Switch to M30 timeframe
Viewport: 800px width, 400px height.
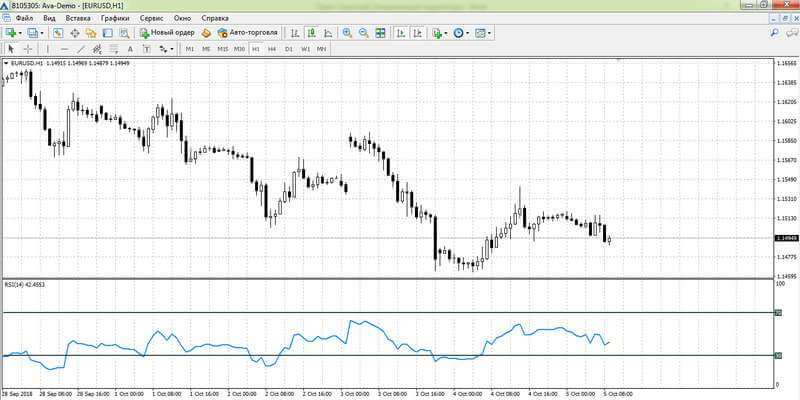point(239,49)
